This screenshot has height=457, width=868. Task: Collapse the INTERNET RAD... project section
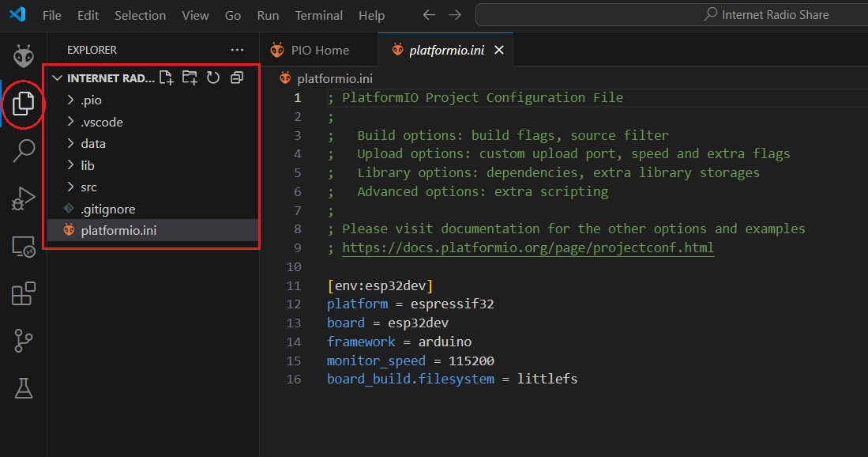57,78
